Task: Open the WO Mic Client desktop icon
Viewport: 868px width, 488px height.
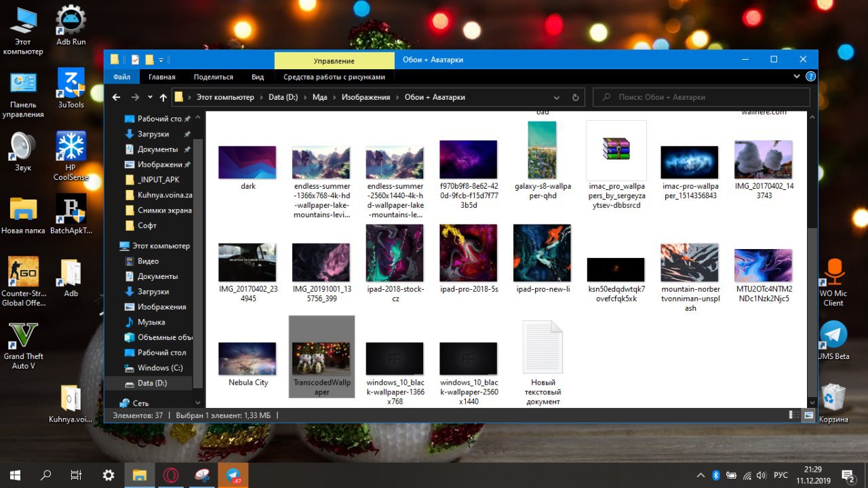Action: pyautogui.click(x=833, y=282)
